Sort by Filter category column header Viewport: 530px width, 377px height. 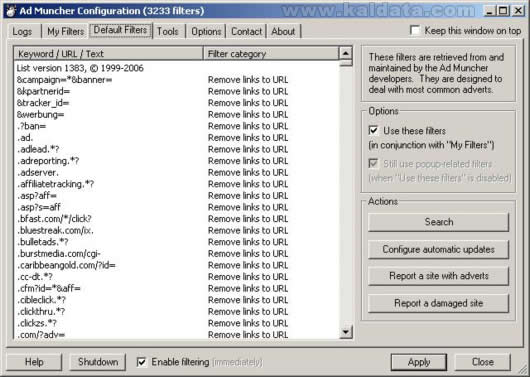click(271, 54)
